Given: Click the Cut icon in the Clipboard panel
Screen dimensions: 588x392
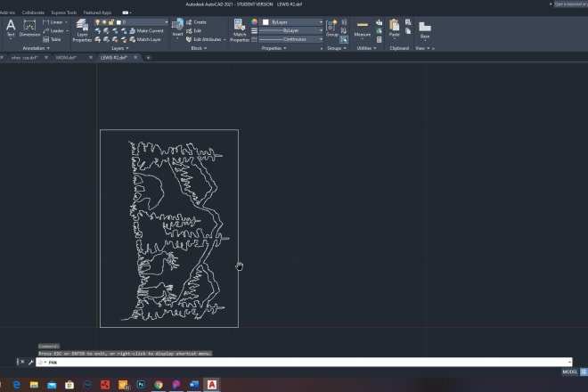Looking at the screenshot, I should coord(408,22).
